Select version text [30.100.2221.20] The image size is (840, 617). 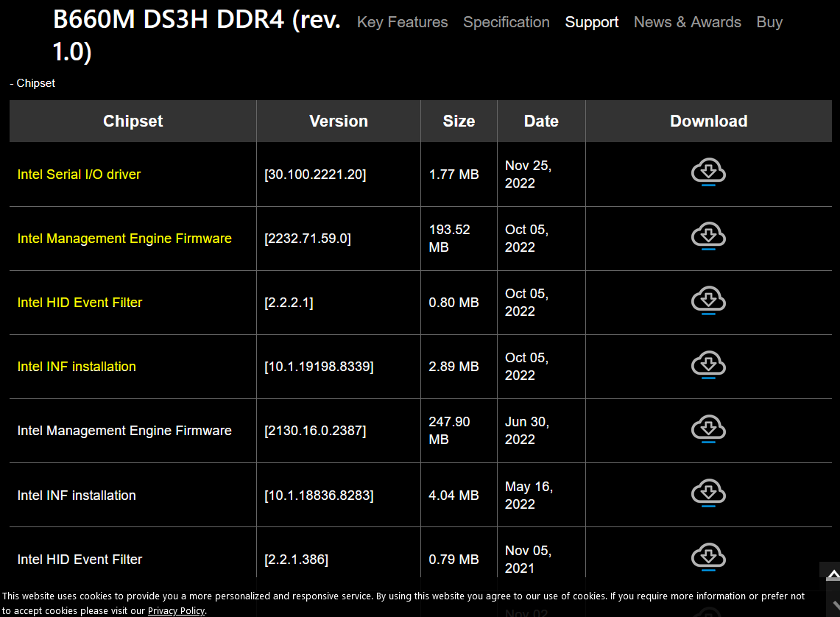(x=315, y=174)
